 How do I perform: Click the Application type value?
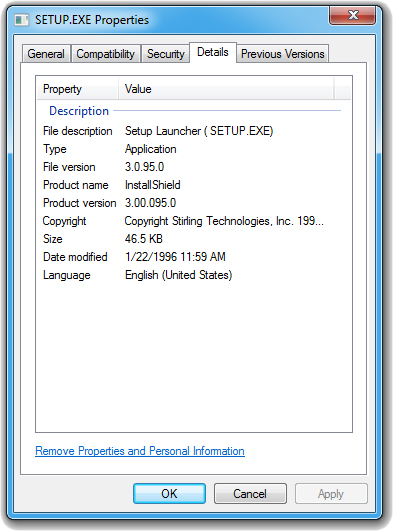tap(150, 149)
